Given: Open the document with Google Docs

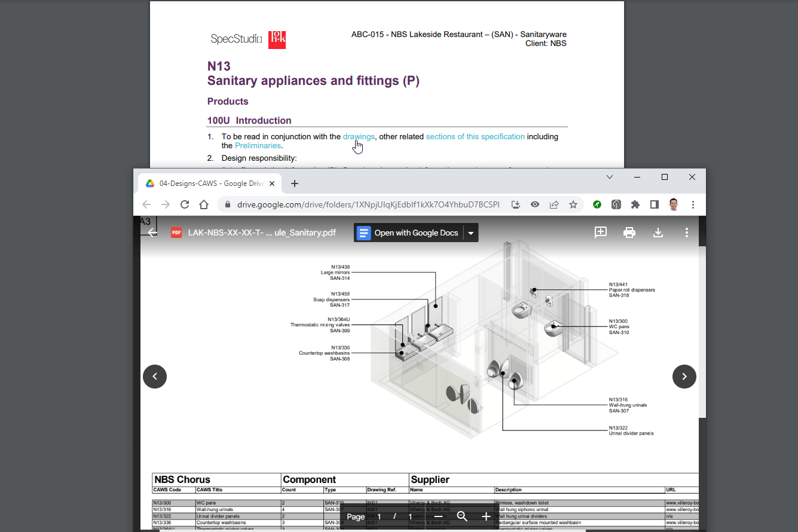Looking at the screenshot, I should click(408, 233).
